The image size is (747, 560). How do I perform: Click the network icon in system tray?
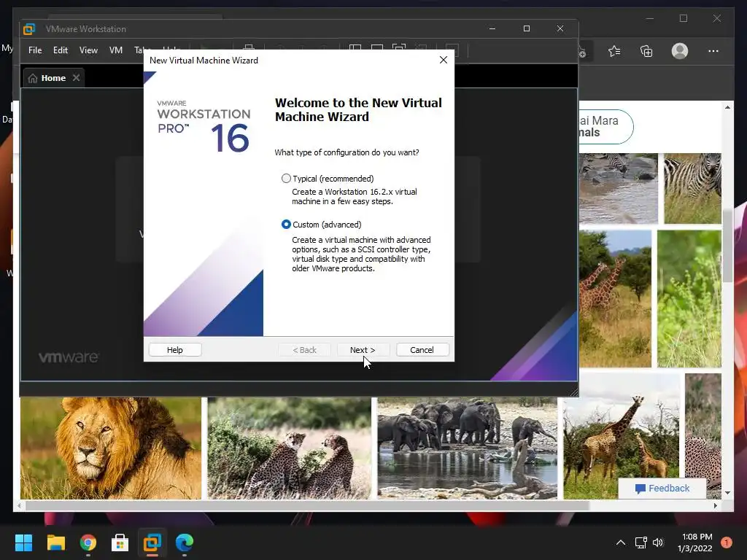coord(640,542)
